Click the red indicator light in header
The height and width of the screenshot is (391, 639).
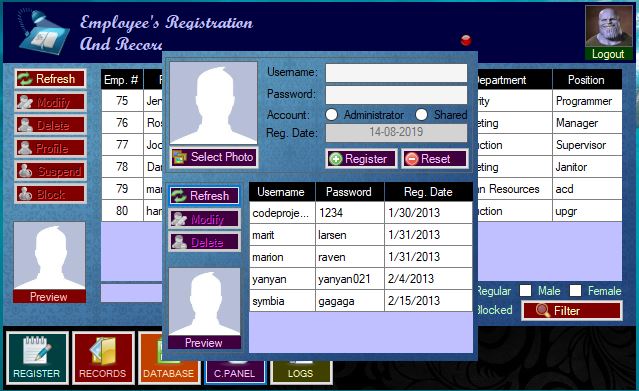pos(466,40)
